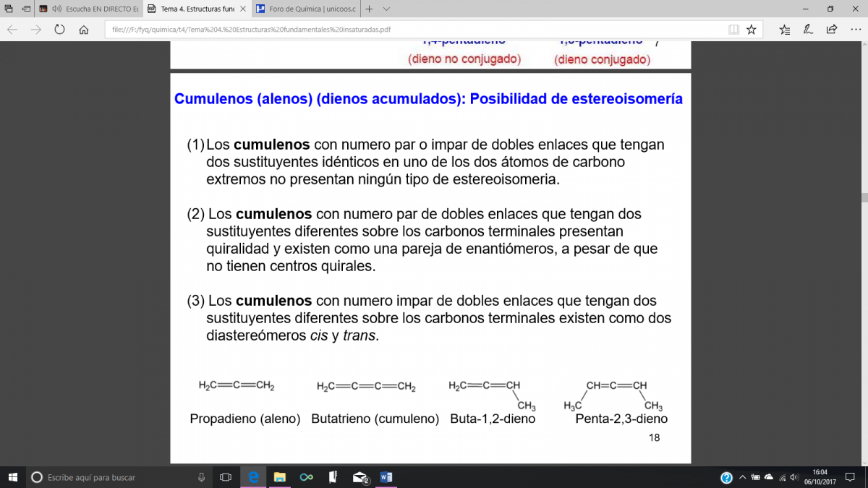Image resolution: width=868 pixels, height=488 pixels.
Task: Click the address bar with the PDF path
Action: pos(412,30)
